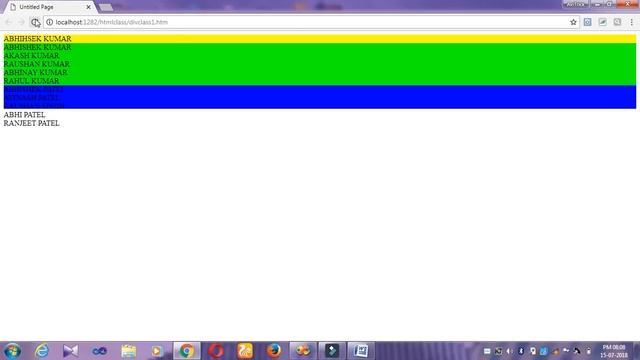The image size is (640, 360).
Task: Open Visual Studio from the taskbar
Action: tap(71, 351)
